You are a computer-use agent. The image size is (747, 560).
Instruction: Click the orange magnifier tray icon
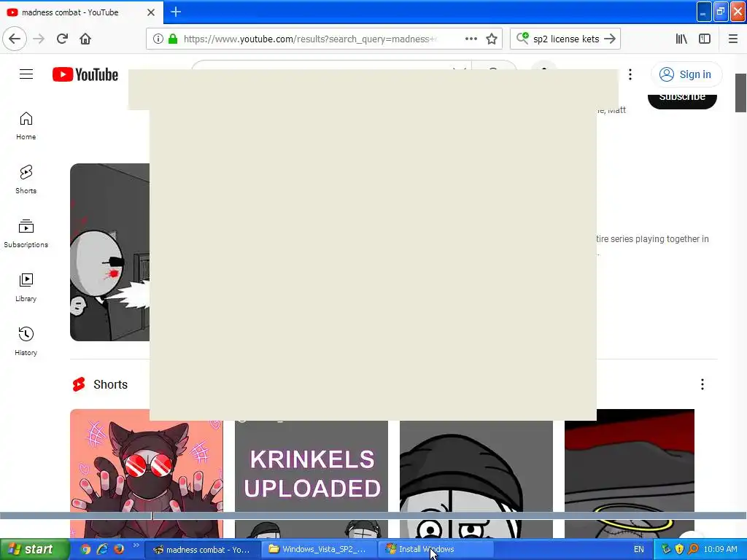pos(693,550)
